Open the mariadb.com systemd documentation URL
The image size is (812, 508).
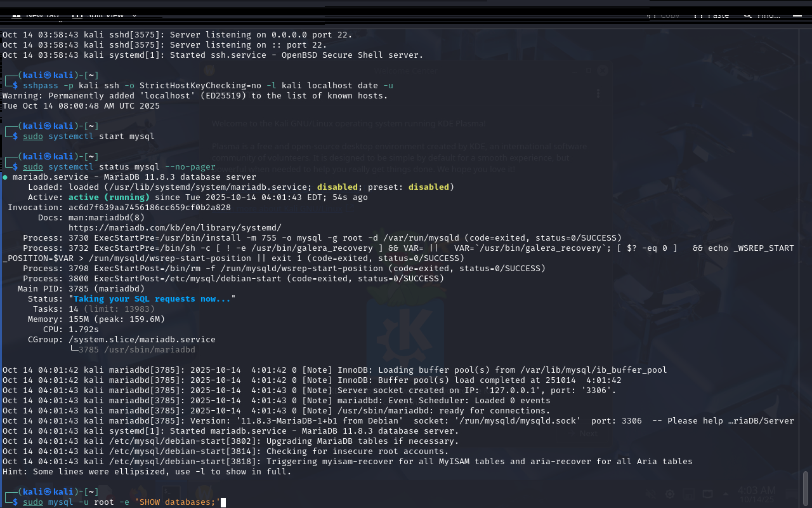174,228
